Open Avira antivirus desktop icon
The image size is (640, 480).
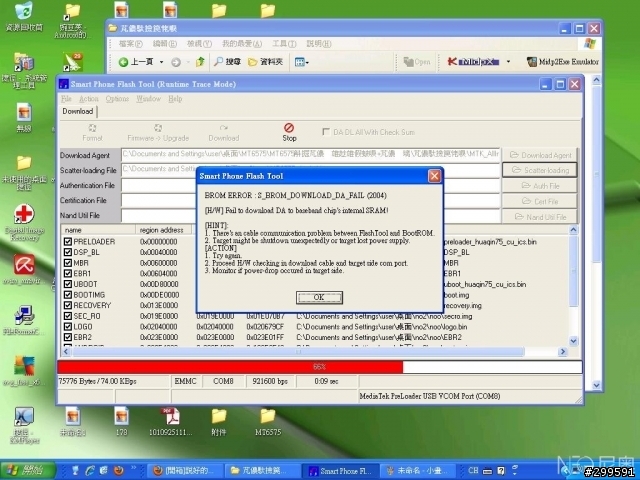click(24, 264)
